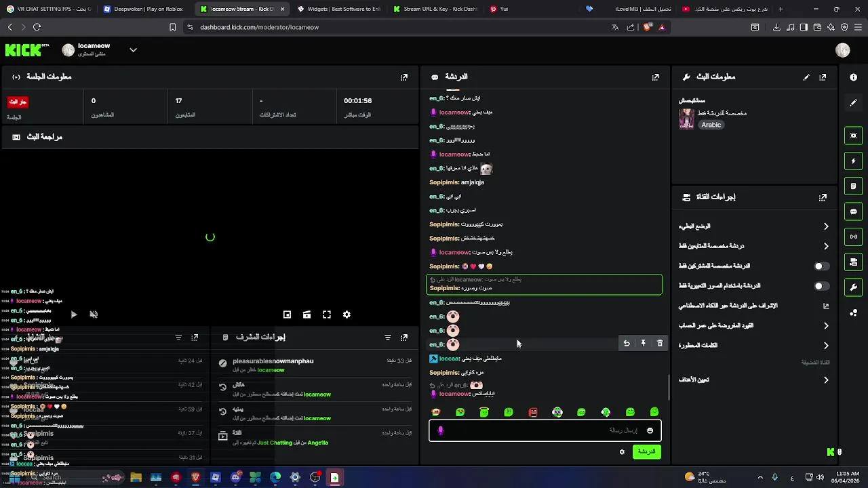Pop out the channel actions panel
Viewport: 868px width, 488px height.
[823, 197]
